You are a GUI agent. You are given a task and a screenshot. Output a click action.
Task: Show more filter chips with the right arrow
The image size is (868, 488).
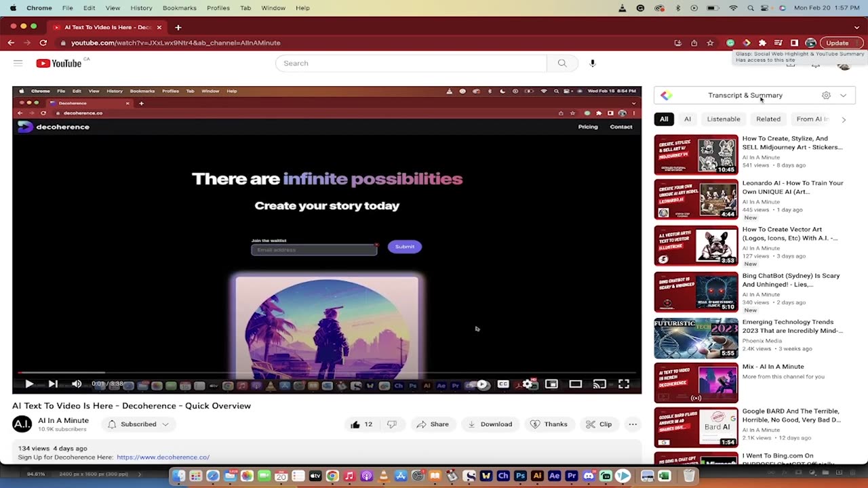844,119
